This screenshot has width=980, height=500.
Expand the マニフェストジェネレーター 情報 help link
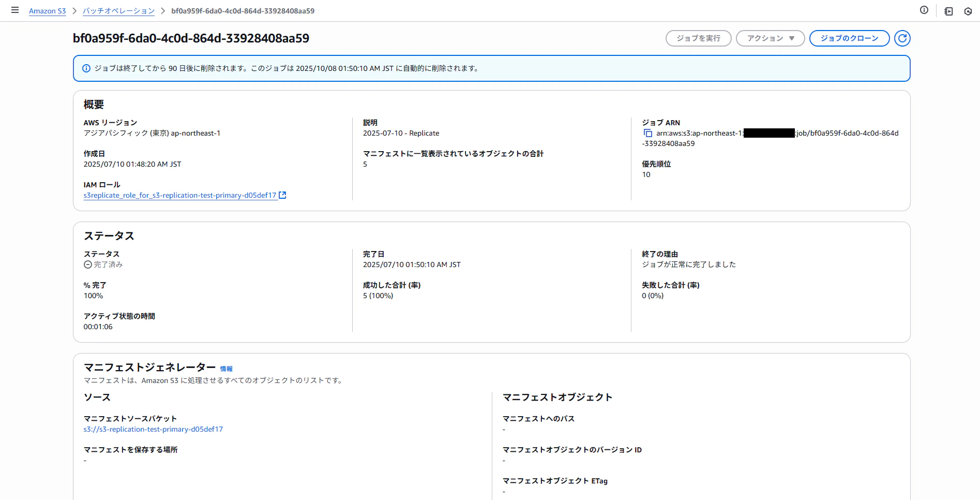pyautogui.click(x=227, y=369)
